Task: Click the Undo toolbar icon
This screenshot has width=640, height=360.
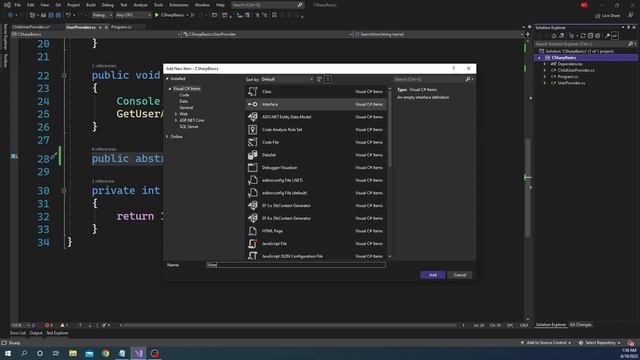Action: (x=68, y=15)
